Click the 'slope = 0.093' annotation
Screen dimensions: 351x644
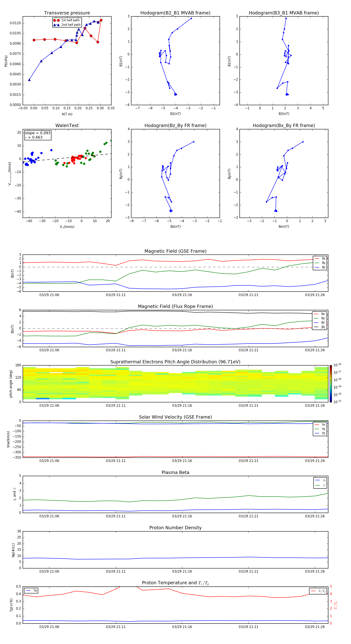point(37,133)
